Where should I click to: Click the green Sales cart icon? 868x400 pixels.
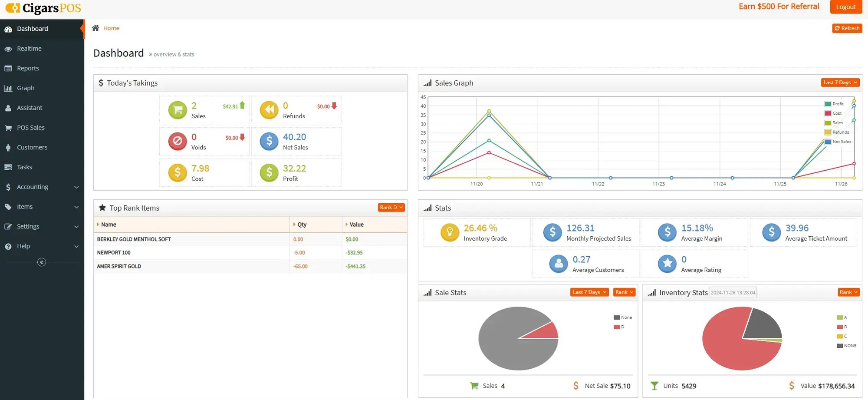(178, 110)
